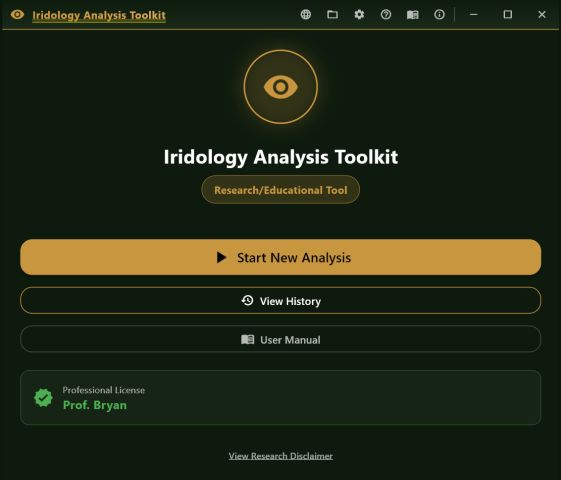
Task: Click View Research Disclaimer link
Action: (281, 456)
